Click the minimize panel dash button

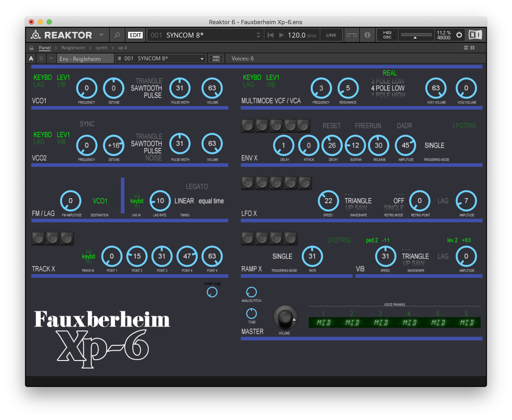click(x=51, y=59)
